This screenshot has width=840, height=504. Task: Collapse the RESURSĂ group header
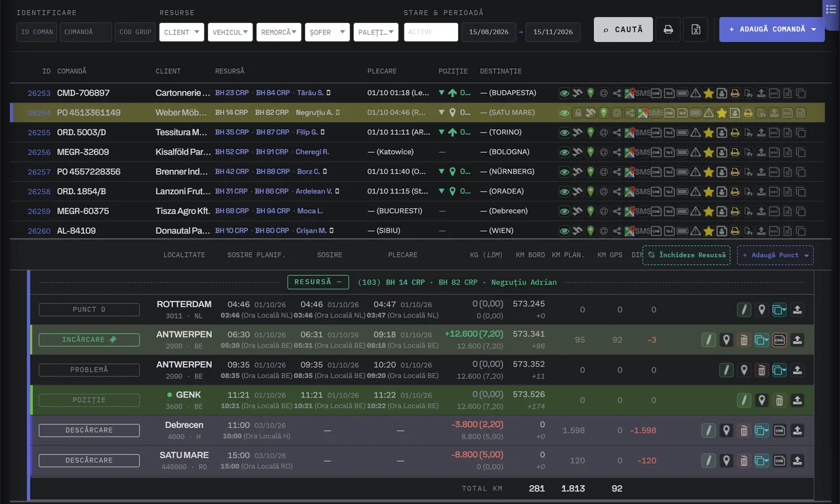tap(318, 282)
